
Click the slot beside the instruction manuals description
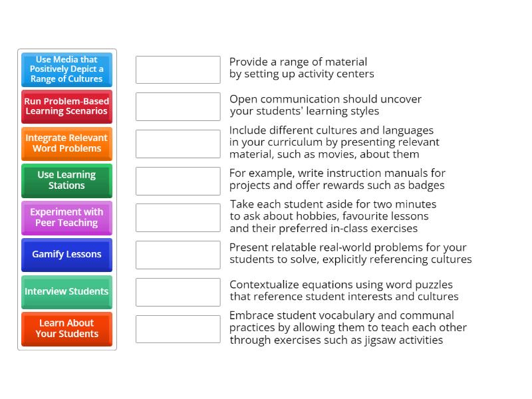click(178, 180)
